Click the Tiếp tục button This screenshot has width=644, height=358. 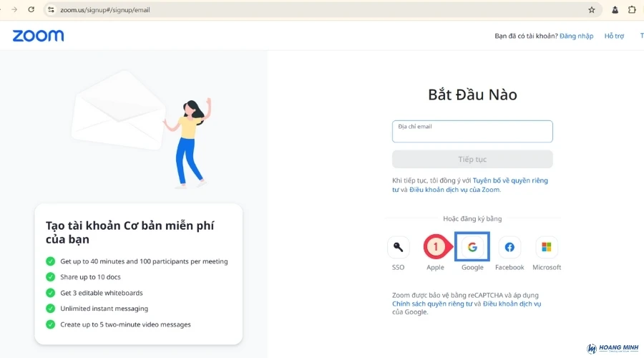(472, 159)
